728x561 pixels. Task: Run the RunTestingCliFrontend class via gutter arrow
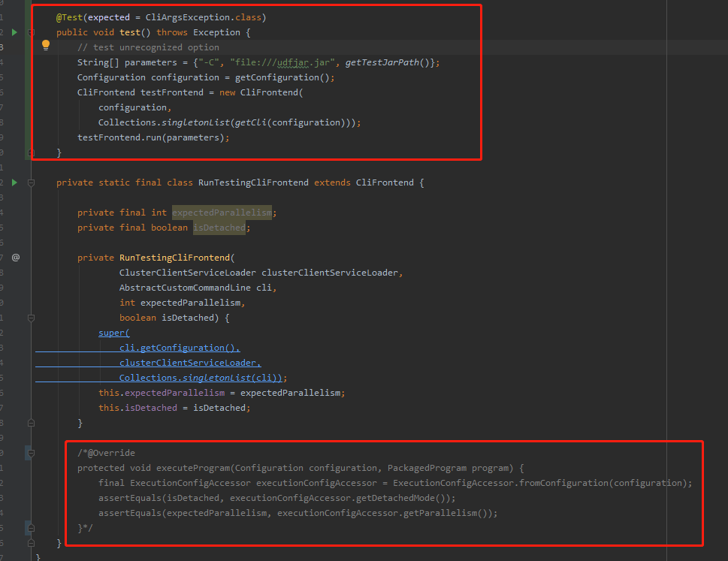tap(14, 182)
